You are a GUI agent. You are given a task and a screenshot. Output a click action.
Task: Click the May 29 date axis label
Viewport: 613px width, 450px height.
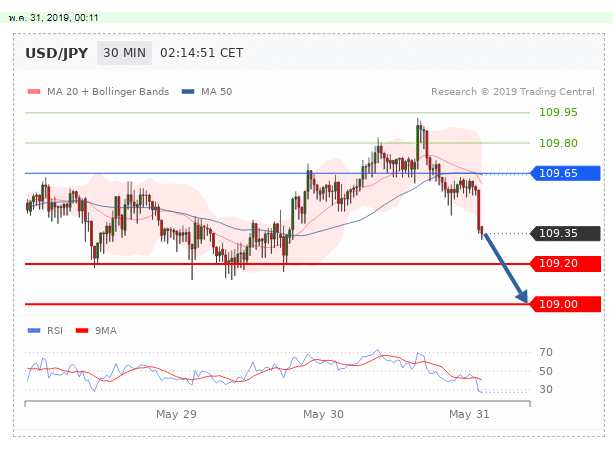tap(176, 414)
